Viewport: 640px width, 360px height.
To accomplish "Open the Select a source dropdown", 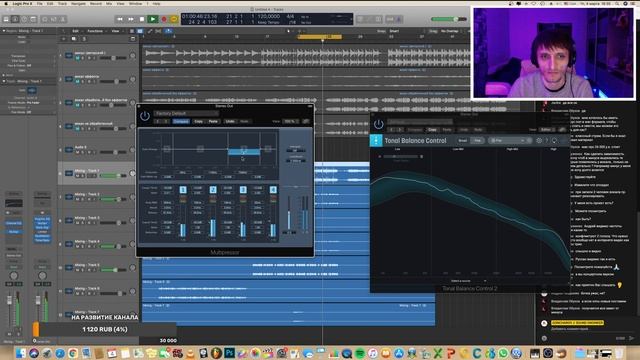I will click(x=468, y=281).
